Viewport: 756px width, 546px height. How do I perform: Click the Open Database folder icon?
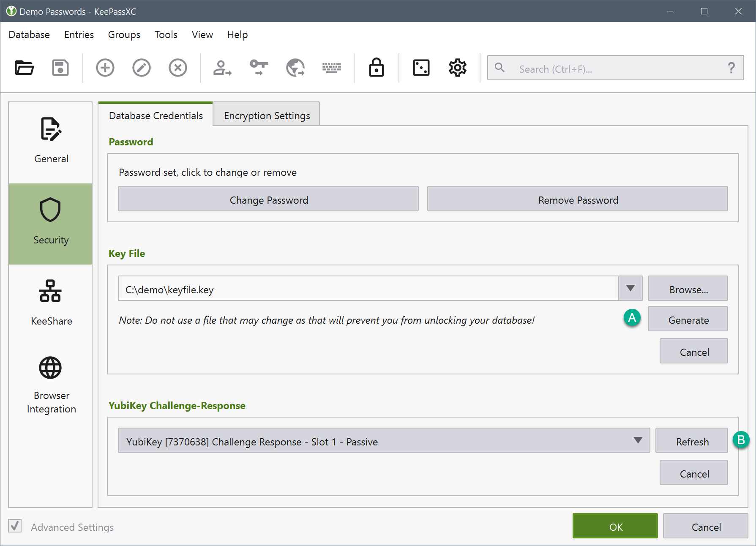pyautogui.click(x=24, y=68)
